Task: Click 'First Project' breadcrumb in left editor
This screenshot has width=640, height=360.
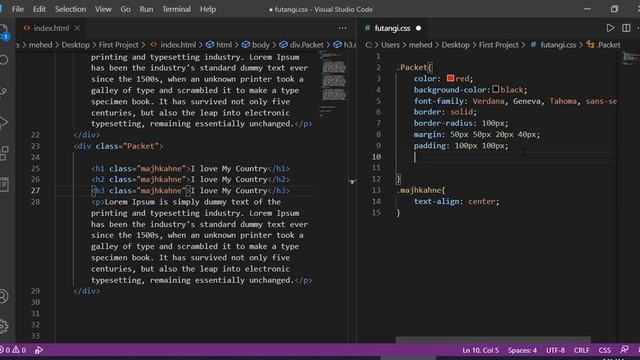Action: 119,45
